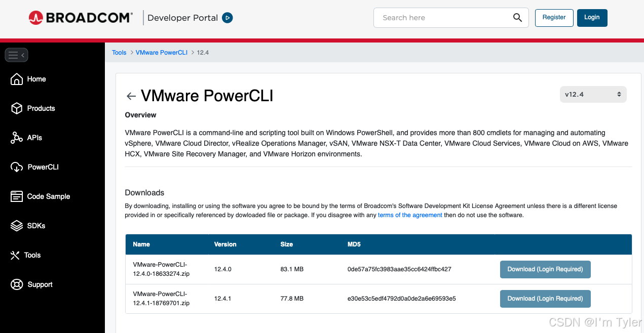Screen dimensions: 644x333
Task: Click the Products cube icon
Action: (x=17, y=108)
